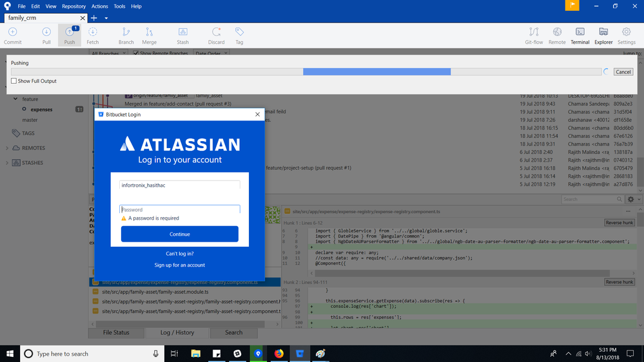Cancel the pushing operation

click(x=623, y=72)
